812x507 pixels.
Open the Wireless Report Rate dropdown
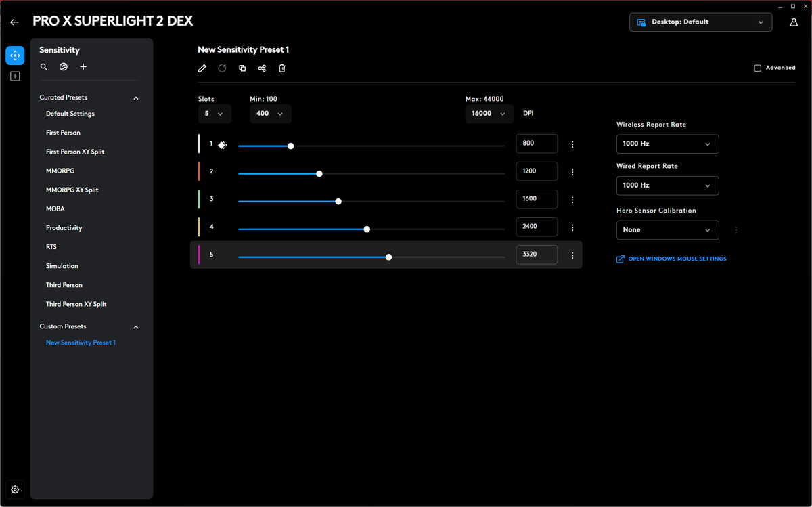click(x=667, y=144)
